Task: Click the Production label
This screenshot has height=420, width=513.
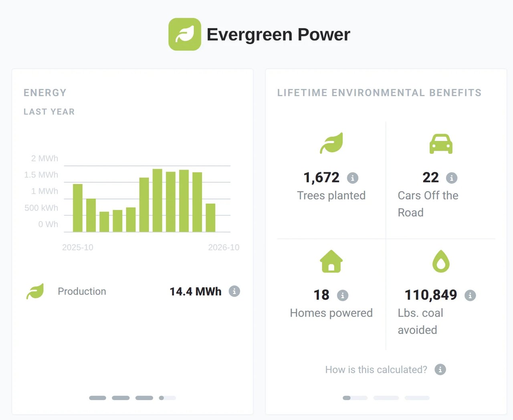Action: pos(82,291)
